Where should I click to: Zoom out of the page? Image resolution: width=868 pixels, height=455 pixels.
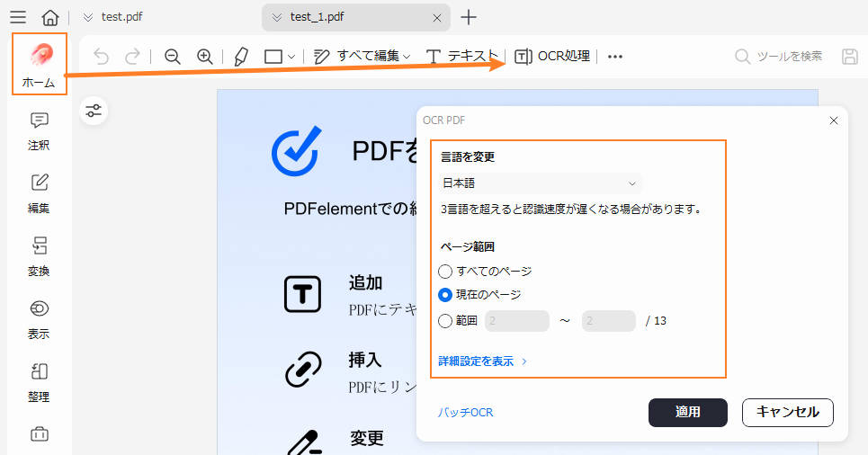[172, 57]
